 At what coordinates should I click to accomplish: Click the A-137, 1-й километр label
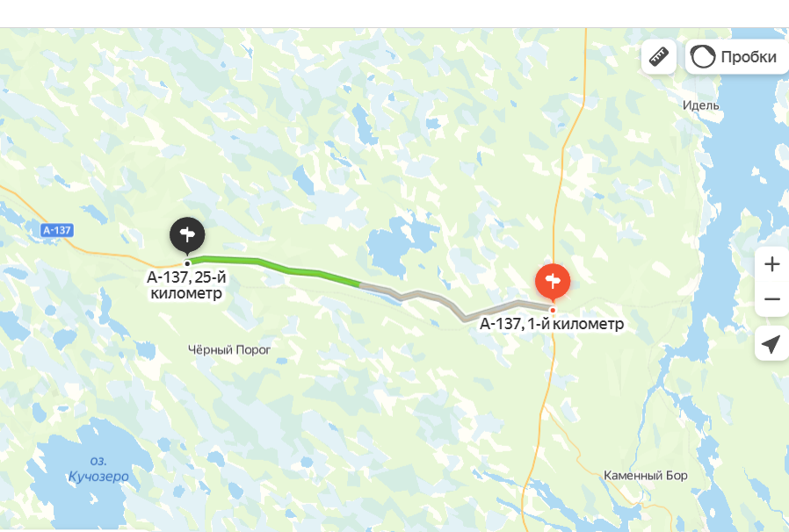click(552, 324)
